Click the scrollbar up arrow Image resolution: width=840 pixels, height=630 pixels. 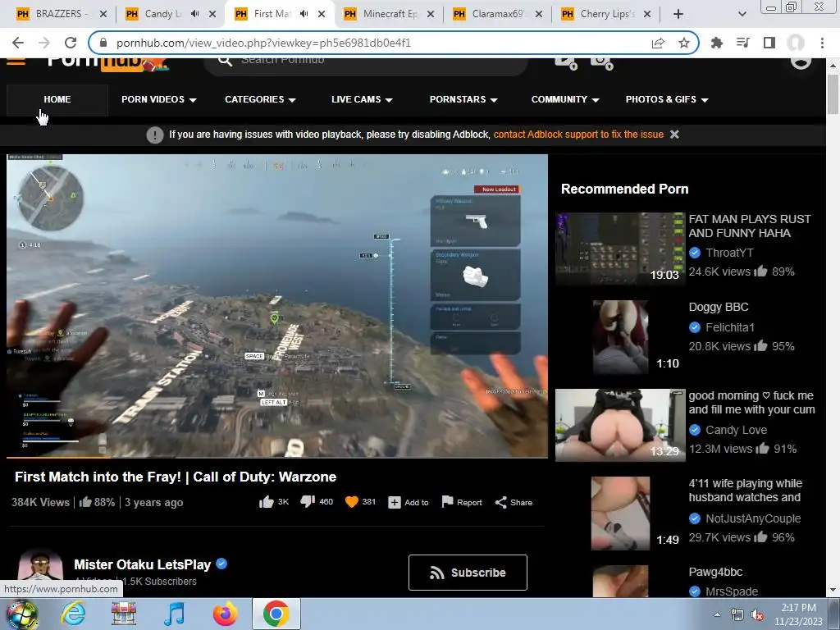(x=833, y=66)
